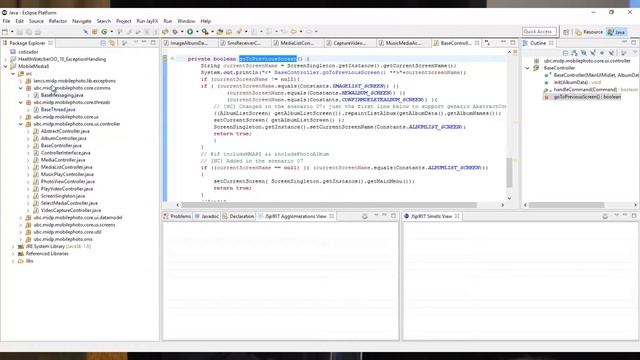Screen dimensions: 640x360
Task: Click the Open Type toolbar icon
Action: pyautogui.click(x=220, y=31)
